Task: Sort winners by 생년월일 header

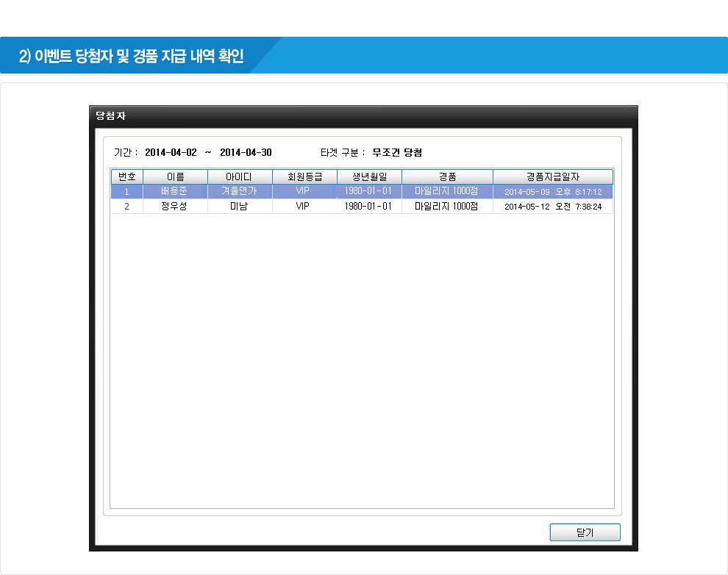Action: pyautogui.click(x=368, y=176)
